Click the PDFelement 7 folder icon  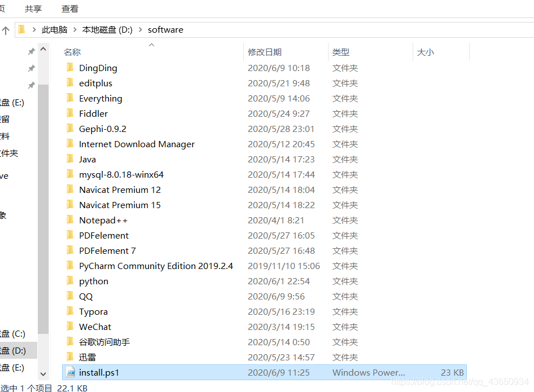click(70, 250)
